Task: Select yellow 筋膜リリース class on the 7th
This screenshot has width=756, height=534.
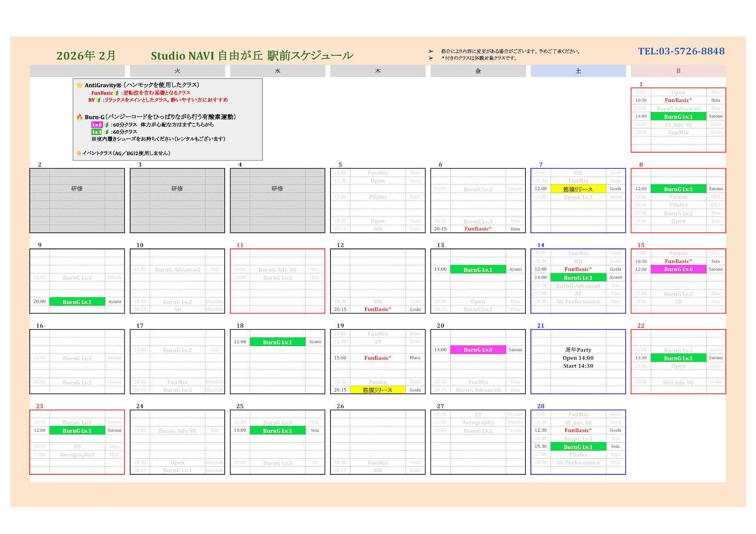Action: point(578,189)
